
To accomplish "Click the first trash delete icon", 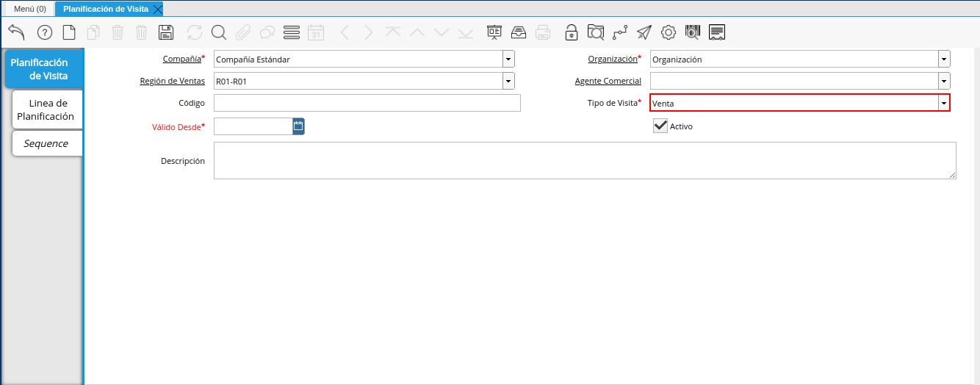I will point(118,32).
